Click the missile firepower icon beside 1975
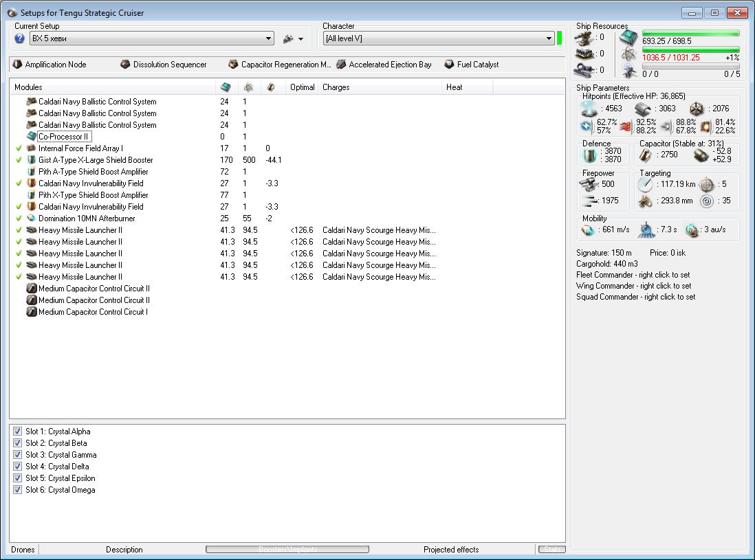Viewport: 755px width, 560px height. coord(589,201)
